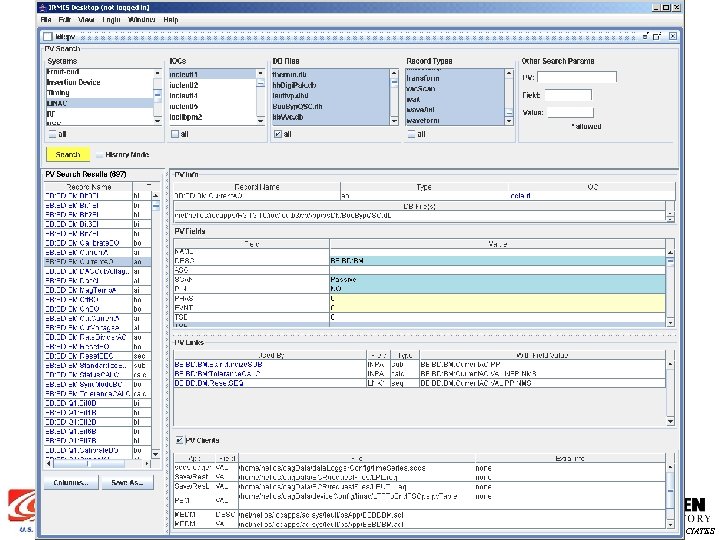Check the 'all' checkbox under Systems
This screenshot has width=720, height=540.
[52, 134]
